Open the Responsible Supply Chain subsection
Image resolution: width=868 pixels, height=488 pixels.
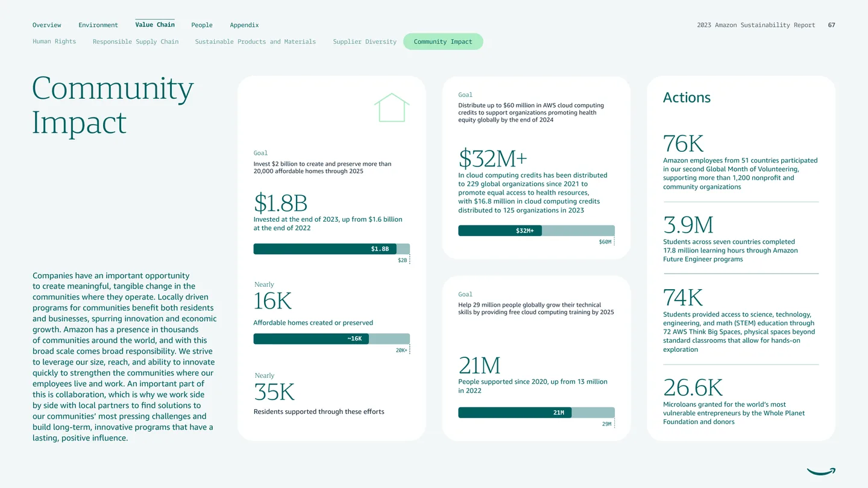[x=136, y=42]
